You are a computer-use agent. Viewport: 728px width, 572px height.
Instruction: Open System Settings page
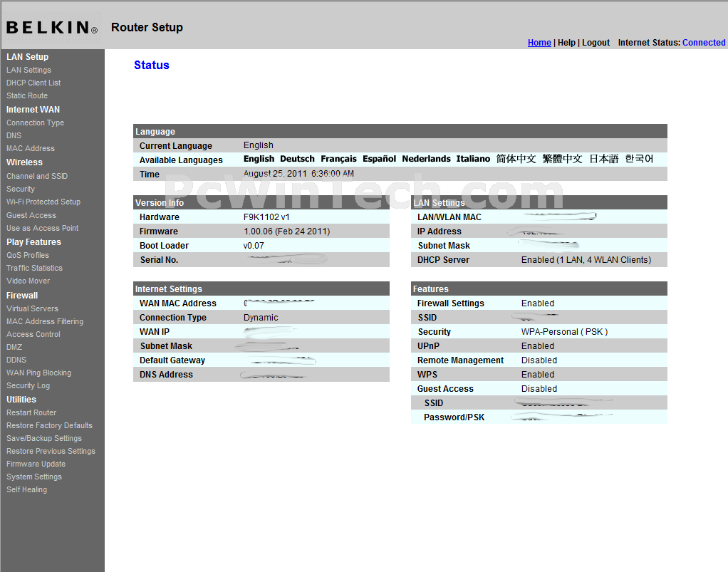coord(34,477)
